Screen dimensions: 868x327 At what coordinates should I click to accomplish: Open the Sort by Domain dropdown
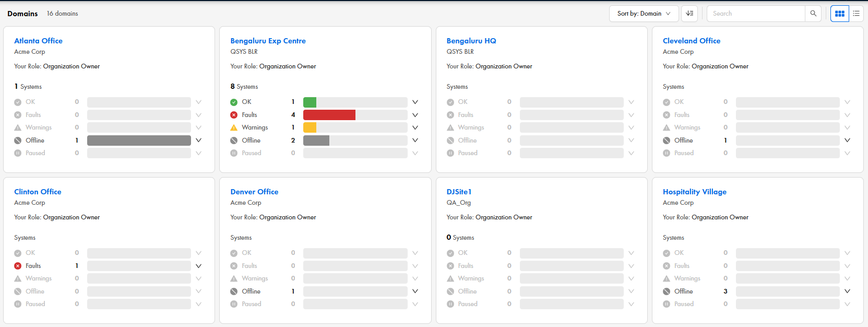click(644, 14)
